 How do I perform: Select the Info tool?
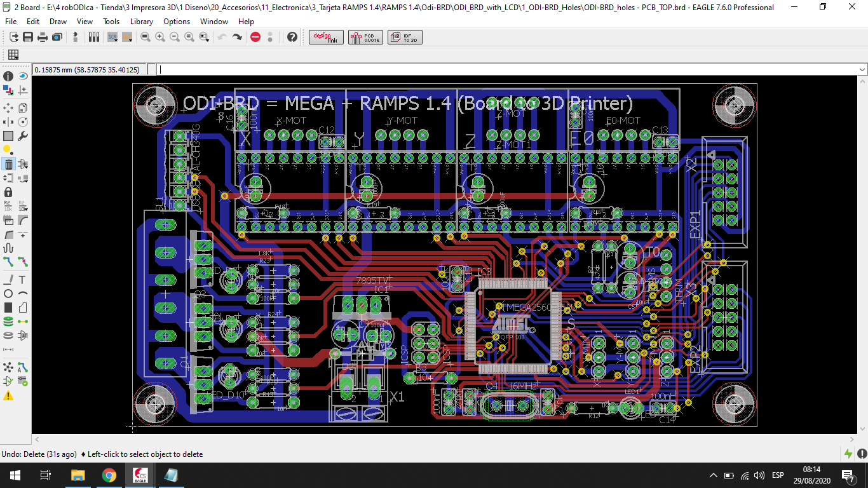coord(8,76)
